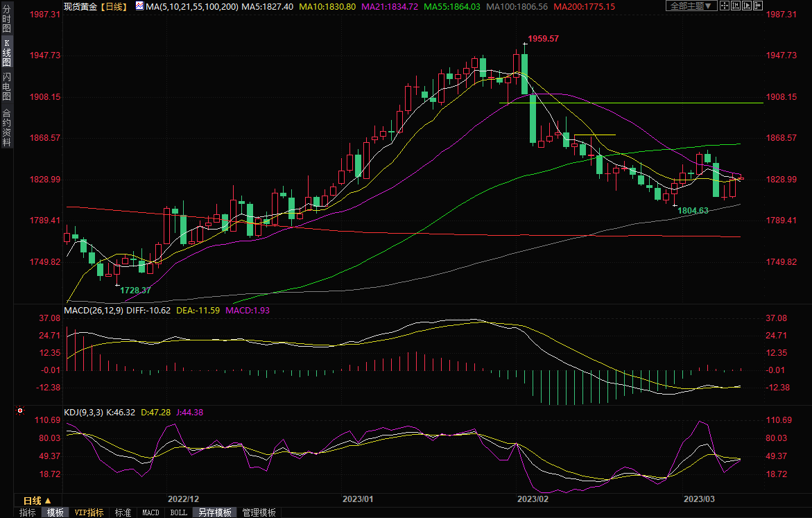Apply the BOLL template

tap(178, 512)
